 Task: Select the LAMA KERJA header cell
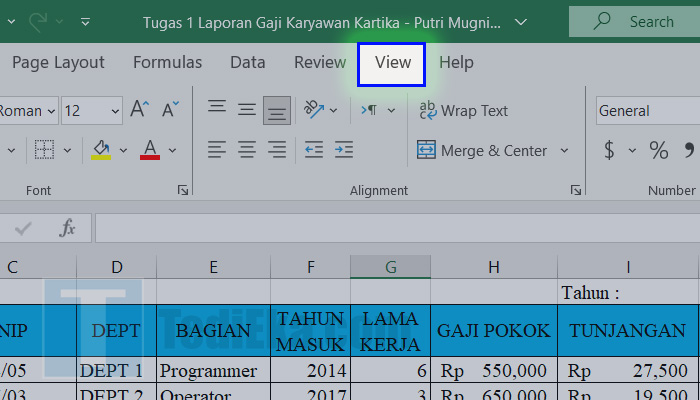tap(391, 331)
